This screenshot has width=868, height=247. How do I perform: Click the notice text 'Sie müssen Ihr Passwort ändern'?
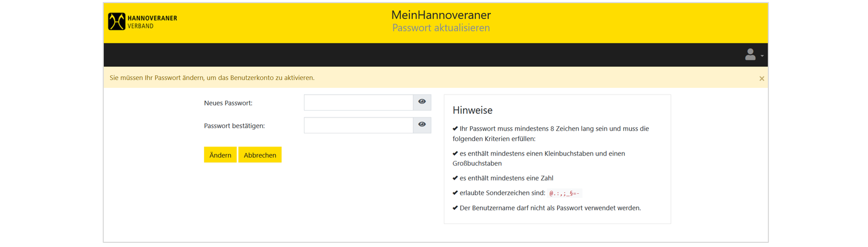click(x=212, y=78)
